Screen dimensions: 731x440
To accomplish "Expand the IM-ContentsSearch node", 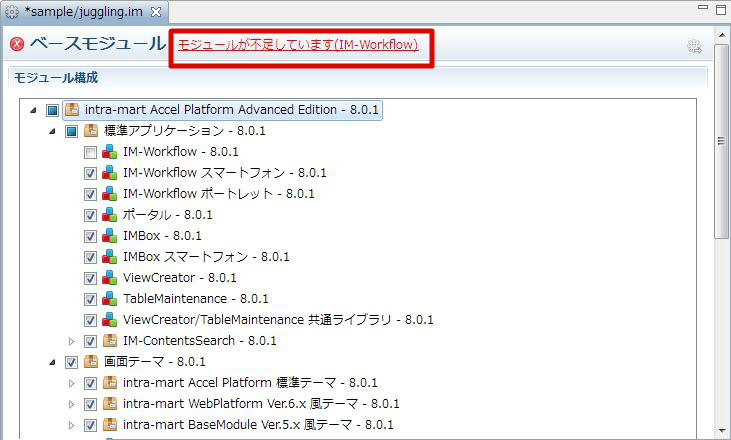I will coord(71,341).
